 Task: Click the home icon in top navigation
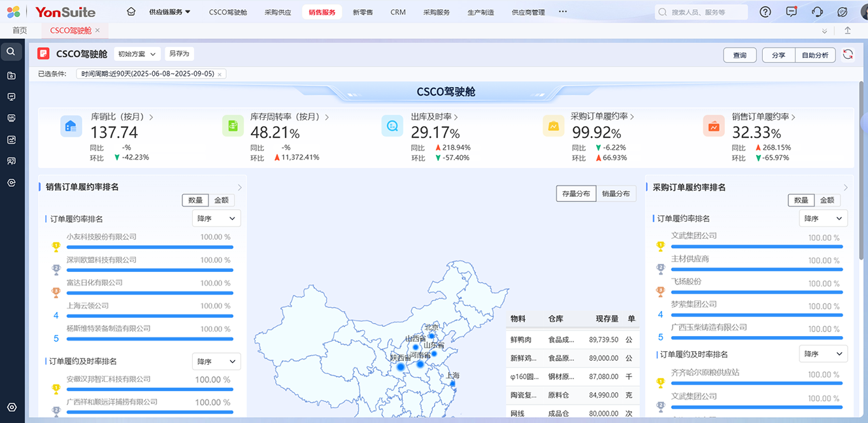pos(131,12)
